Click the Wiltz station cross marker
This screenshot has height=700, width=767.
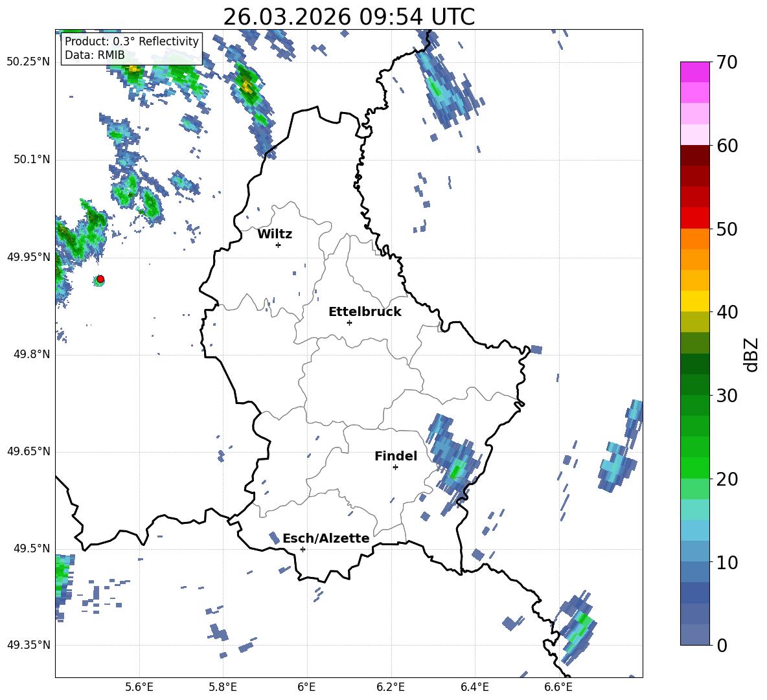pyautogui.click(x=279, y=245)
